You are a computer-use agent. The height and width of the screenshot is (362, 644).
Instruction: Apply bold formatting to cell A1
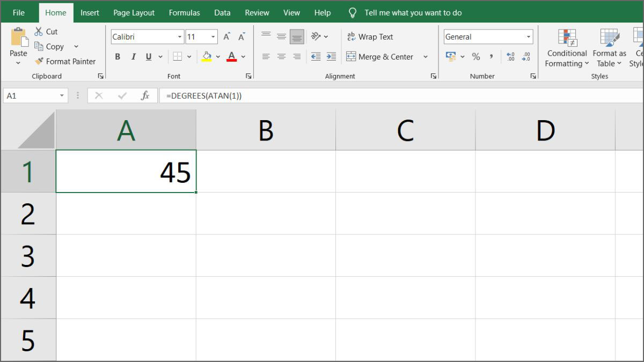pos(118,56)
